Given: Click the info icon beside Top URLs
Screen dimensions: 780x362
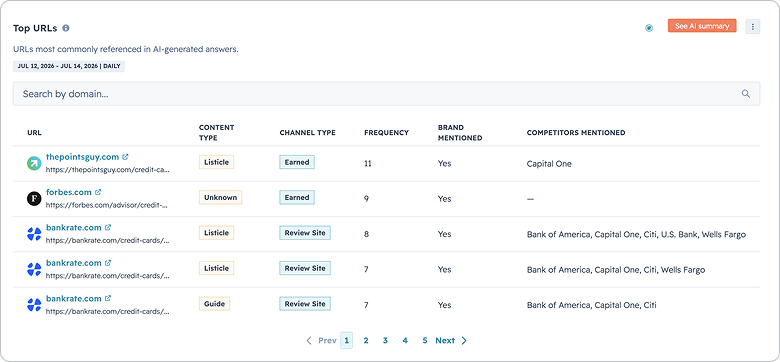Looking at the screenshot, I should tap(66, 28).
